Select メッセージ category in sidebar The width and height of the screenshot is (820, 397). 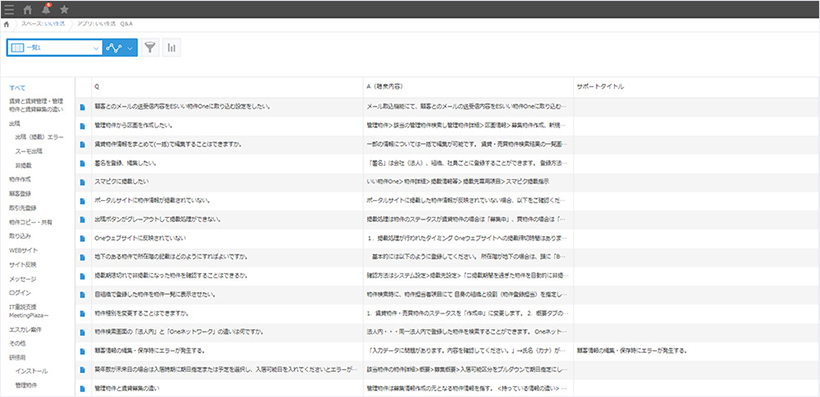point(22,279)
